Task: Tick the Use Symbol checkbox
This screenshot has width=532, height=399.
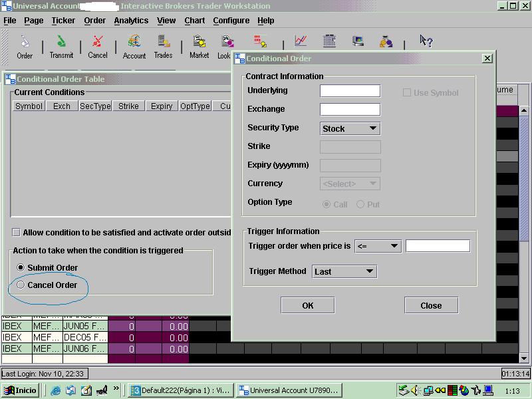Action: [407, 92]
